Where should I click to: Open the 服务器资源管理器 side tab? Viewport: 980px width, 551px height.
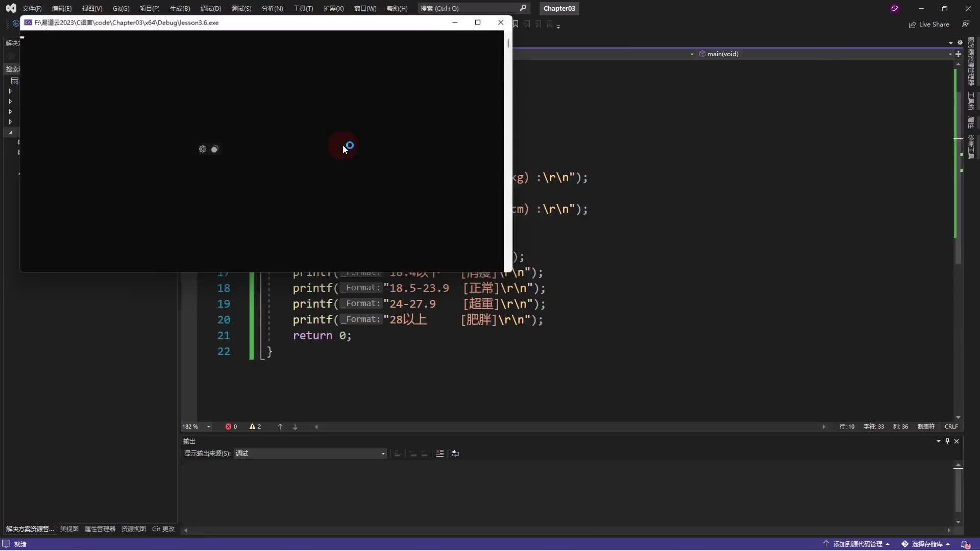click(970, 62)
